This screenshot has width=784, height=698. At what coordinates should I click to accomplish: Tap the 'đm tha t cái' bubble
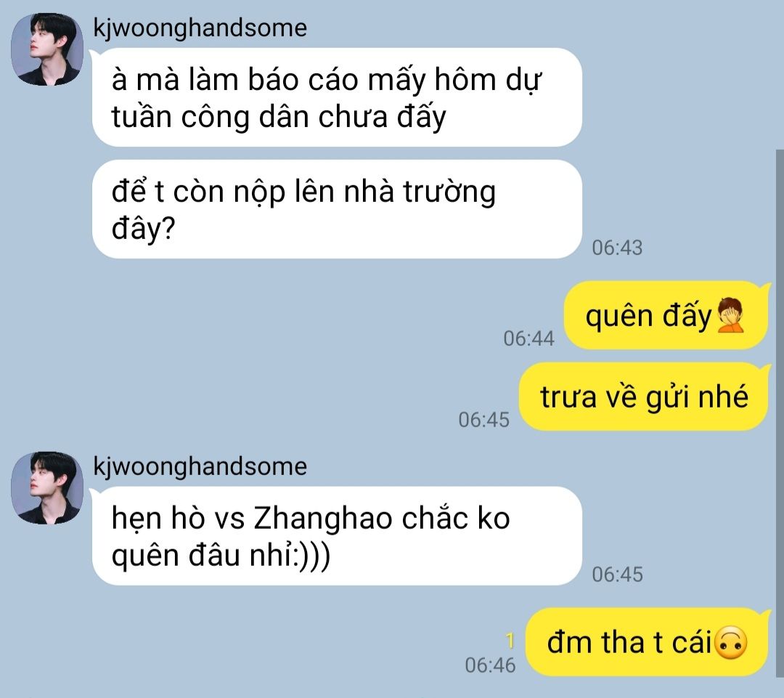647,642
